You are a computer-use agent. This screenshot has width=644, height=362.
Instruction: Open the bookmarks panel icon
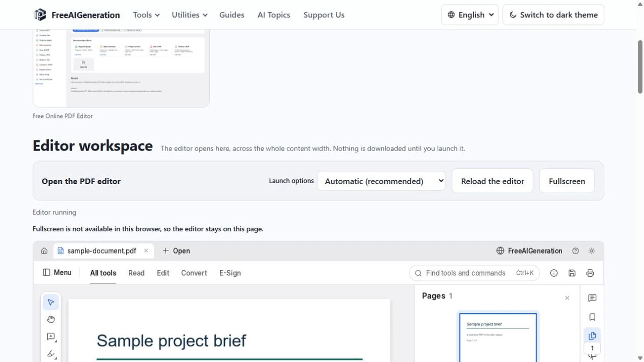pos(592,317)
